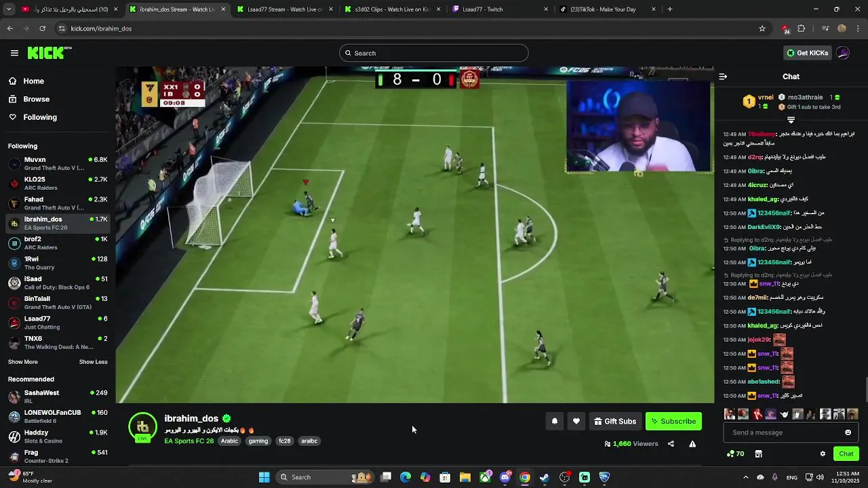Collapse the chat panel arrow icon
Image resolution: width=868 pixels, height=488 pixels.
click(x=723, y=77)
